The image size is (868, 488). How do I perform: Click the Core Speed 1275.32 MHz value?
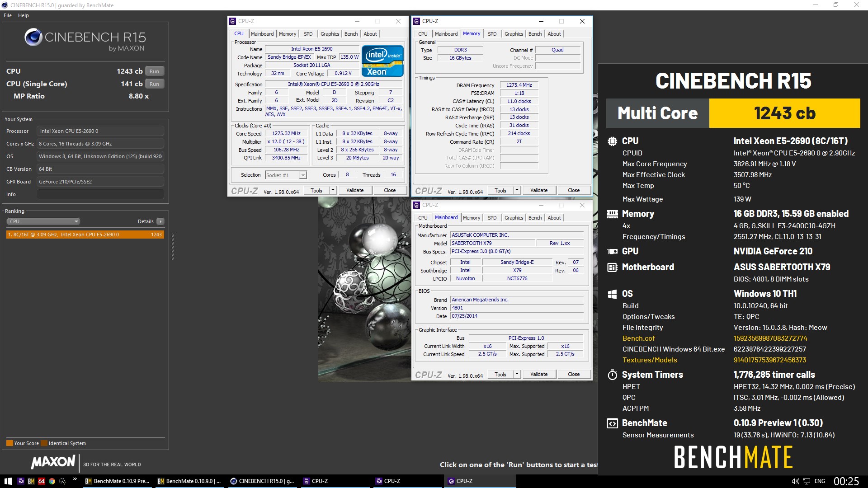click(x=286, y=134)
